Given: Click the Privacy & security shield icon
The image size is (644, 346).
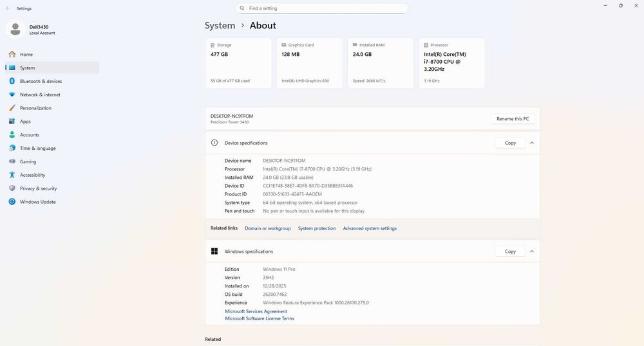Looking at the screenshot, I should (x=12, y=188).
